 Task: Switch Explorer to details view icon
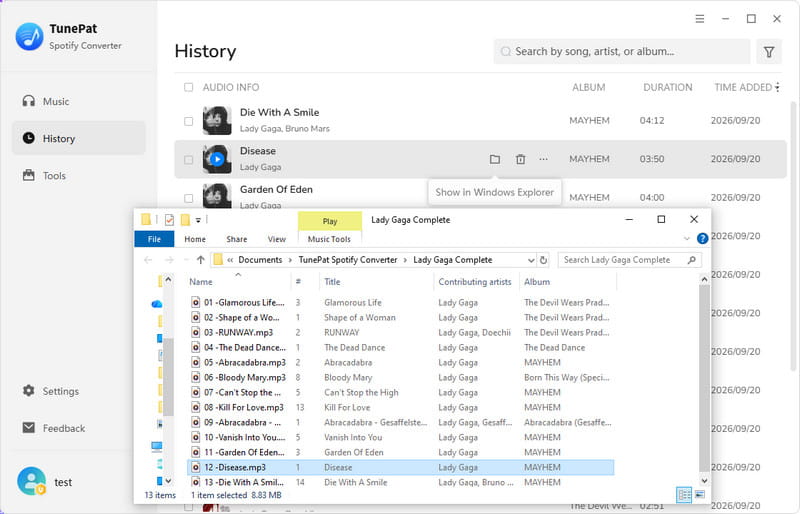click(x=684, y=494)
